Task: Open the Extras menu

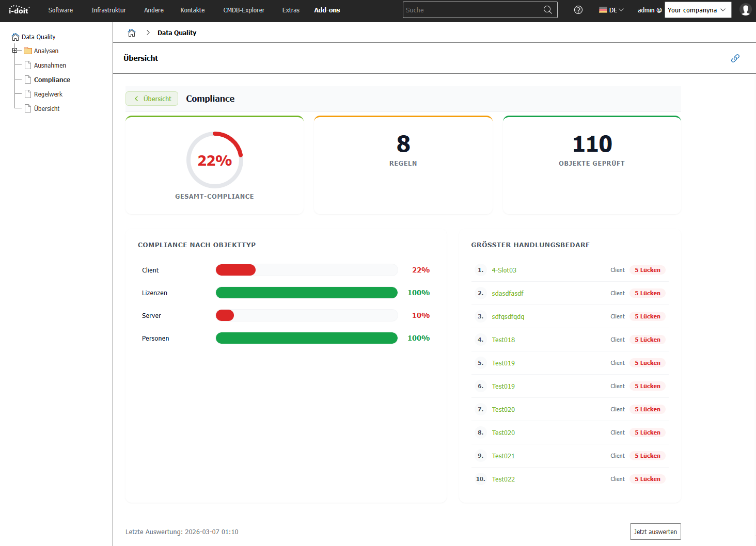Action: (x=290, y=10)
